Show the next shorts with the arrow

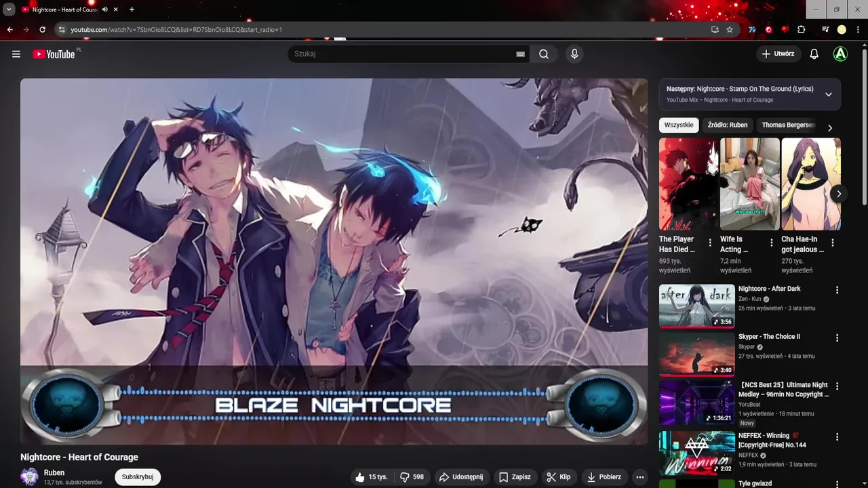(839, 194)
